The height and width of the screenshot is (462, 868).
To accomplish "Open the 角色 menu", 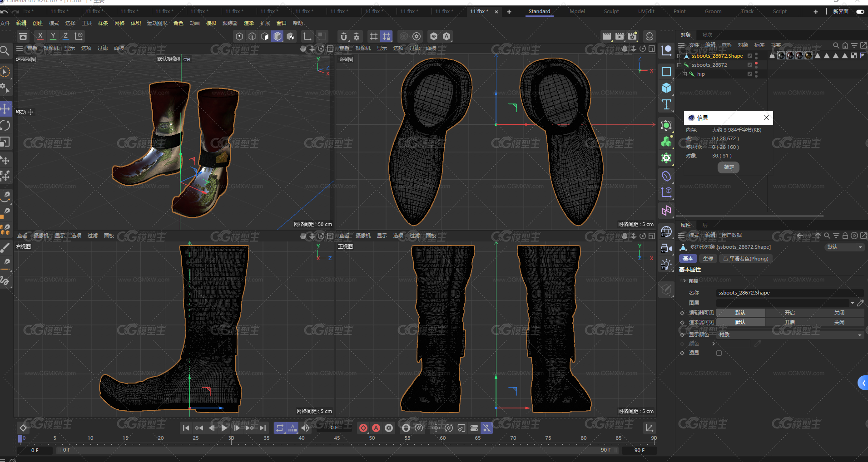I will tap(179, 23).
